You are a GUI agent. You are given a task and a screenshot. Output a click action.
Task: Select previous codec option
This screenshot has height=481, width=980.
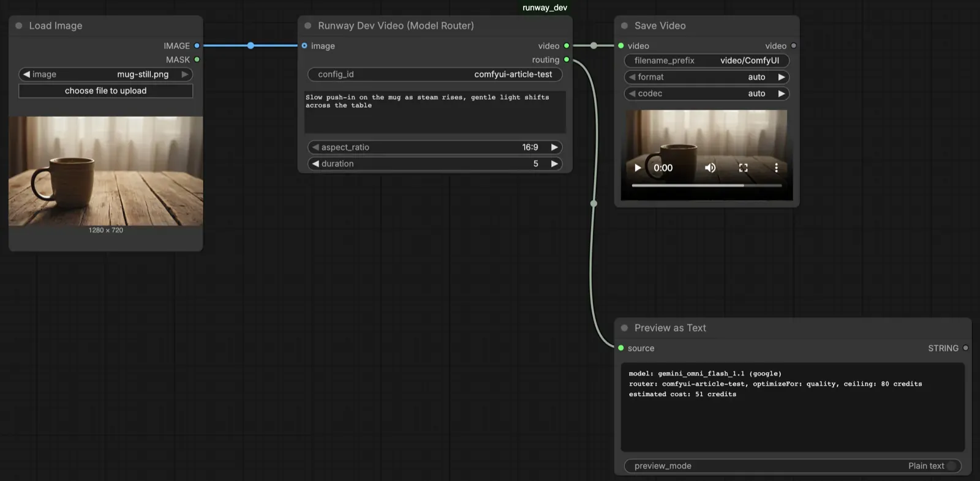coord(632,94)
